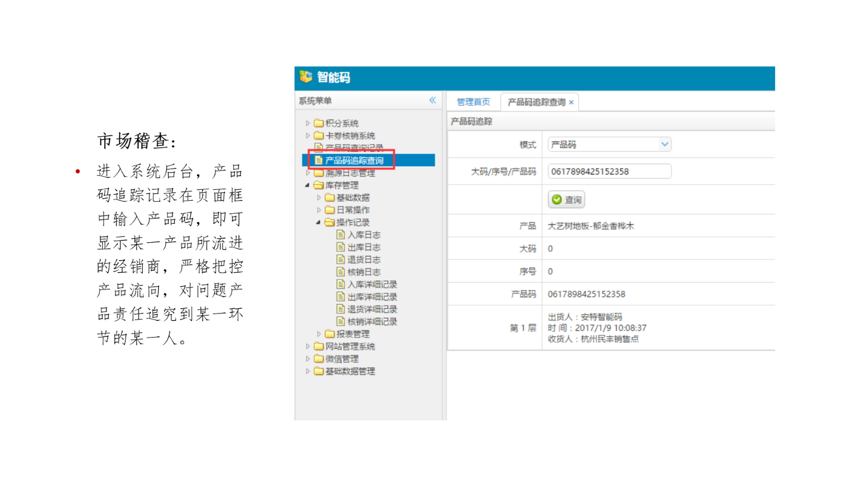Click the 第 1 层 row label

tap(523, 328)
